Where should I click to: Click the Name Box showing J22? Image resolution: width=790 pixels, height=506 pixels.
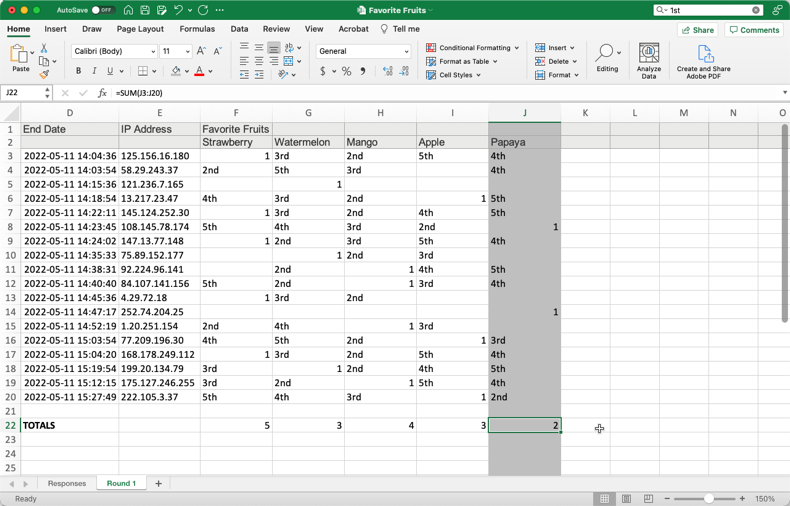pos(25,93)
